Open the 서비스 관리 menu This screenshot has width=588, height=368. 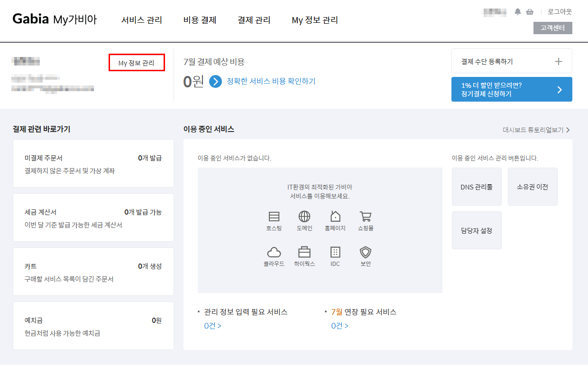142,20
